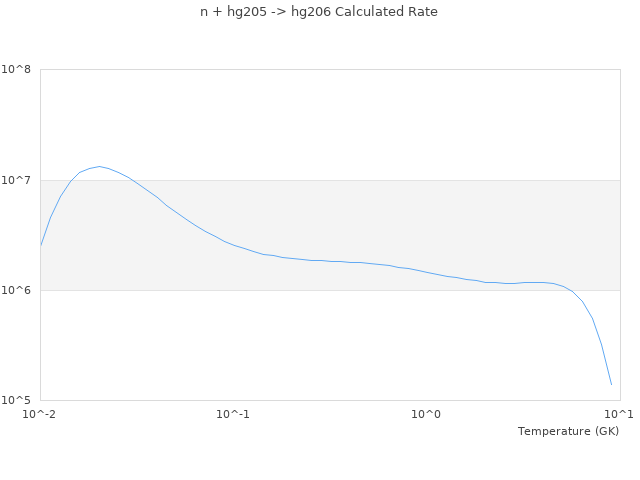Select the 10^1 x-axis label

[x=618, y=414]
